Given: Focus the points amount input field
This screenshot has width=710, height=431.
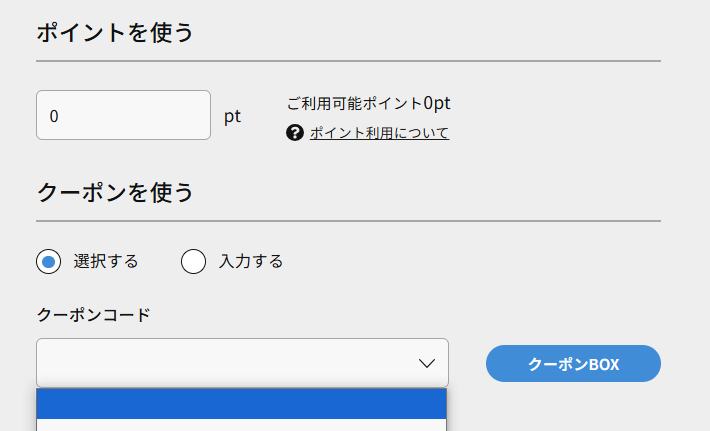Looking at the screenshot, I should 124,115.
